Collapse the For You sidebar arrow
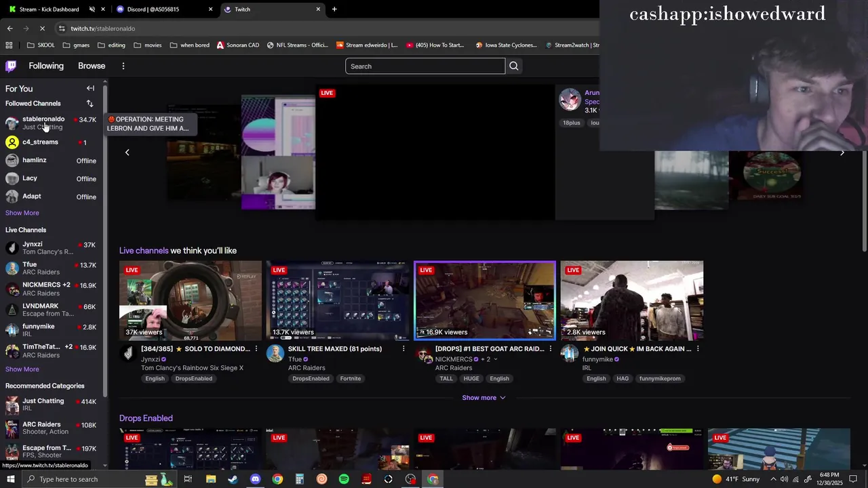The height and width of the screenshot is (488, 868). [x=90, y=88]
